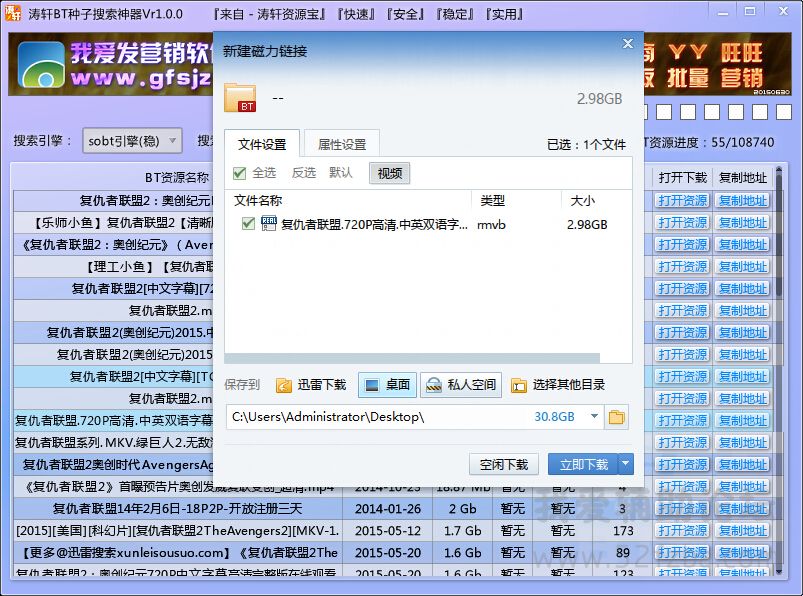This screenshot has width=803, height=596.
Task: Click 复制地址 for [2015][美国][科幻片] row
Action: coord(743,531)
